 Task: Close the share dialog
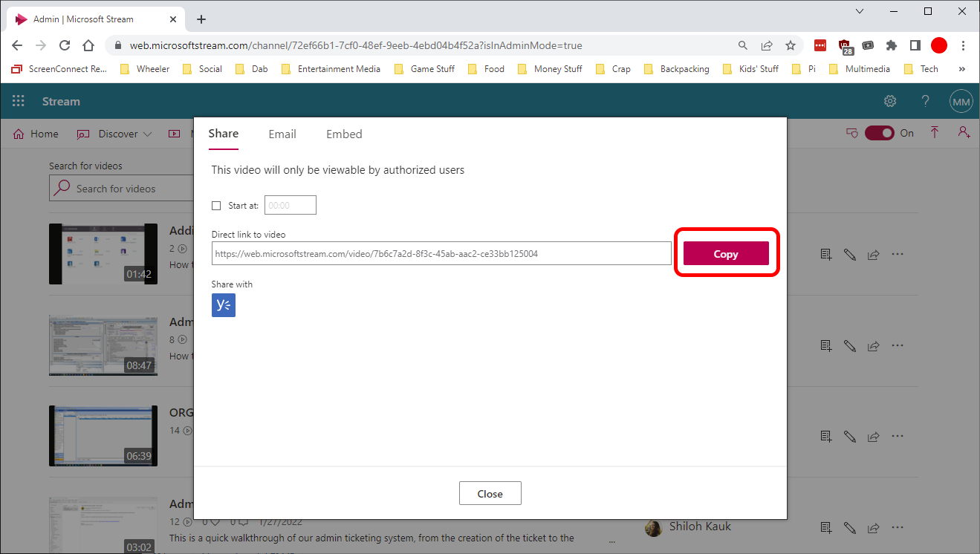coord(490,494)
